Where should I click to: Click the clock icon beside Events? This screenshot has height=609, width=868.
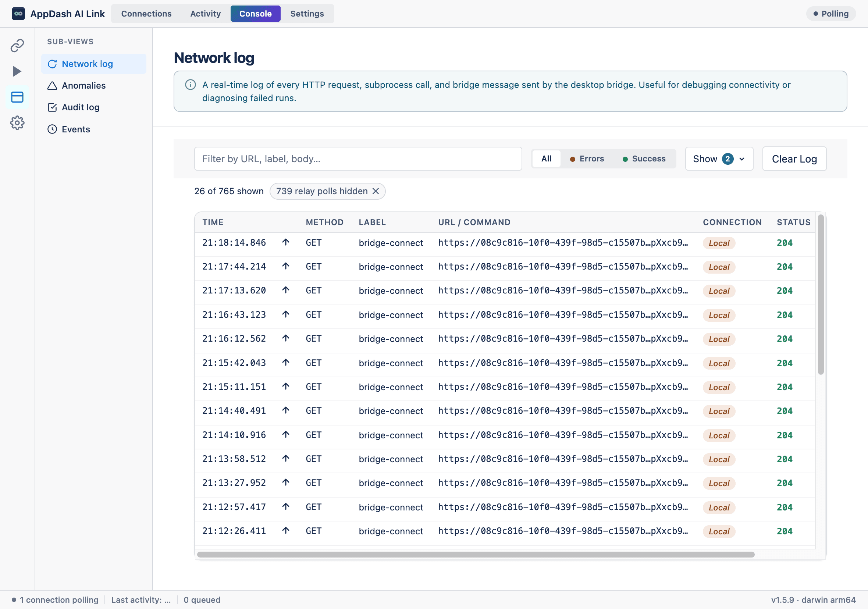52,129
